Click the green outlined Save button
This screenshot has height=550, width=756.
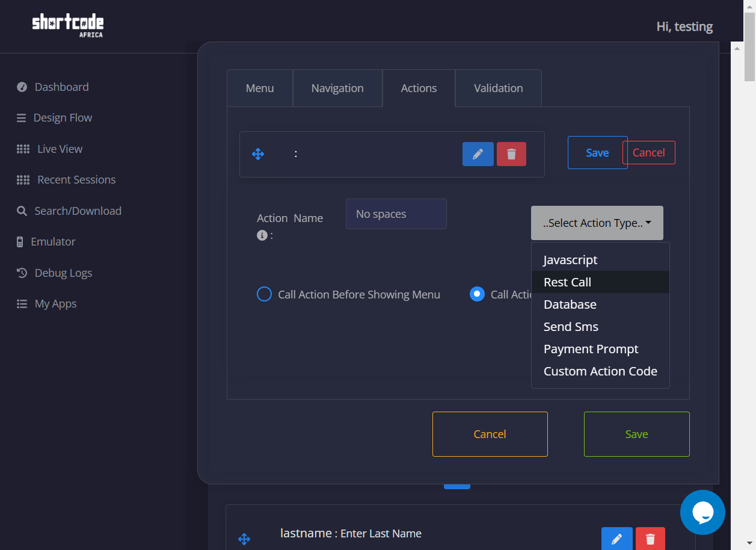[637, 434]
